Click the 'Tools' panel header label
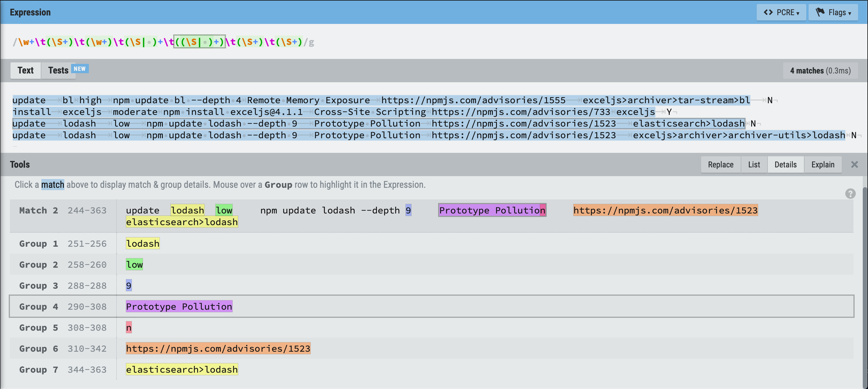868x389 pixels. tap(20, 165)
